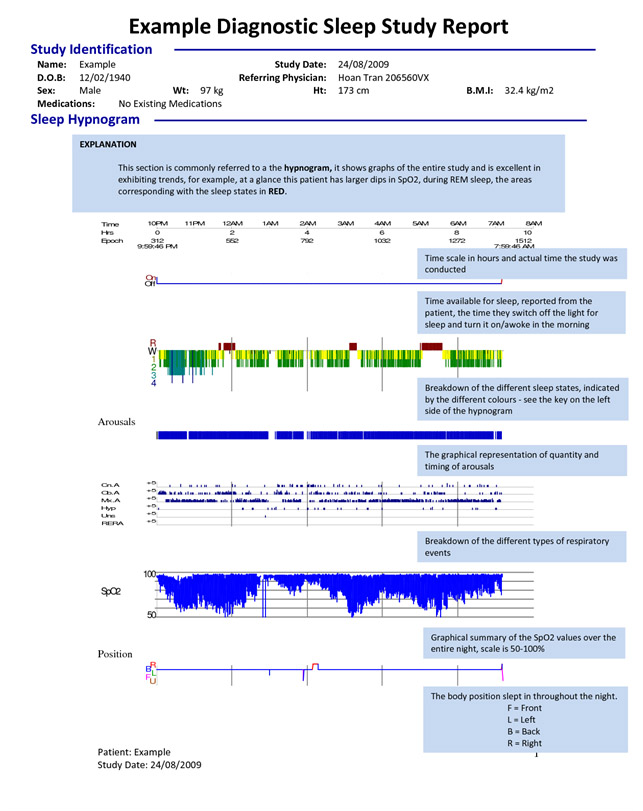Click the B.M.I. value 32.4 kg/m2
This screenshot has height=811, width=643.
click(x=529, y=90)
